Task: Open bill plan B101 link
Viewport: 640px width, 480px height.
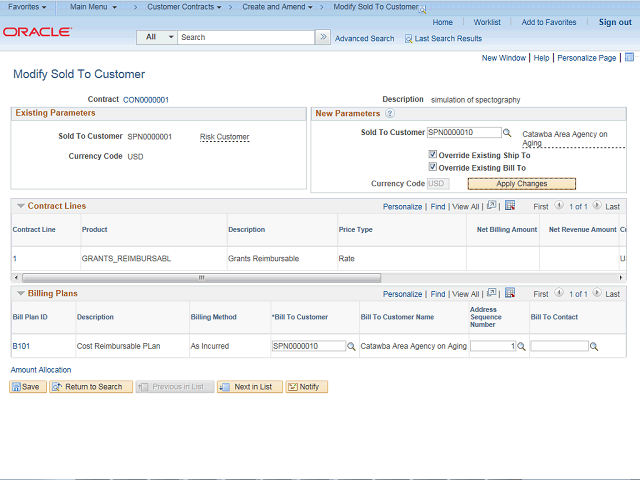Action: coord(21,346)
